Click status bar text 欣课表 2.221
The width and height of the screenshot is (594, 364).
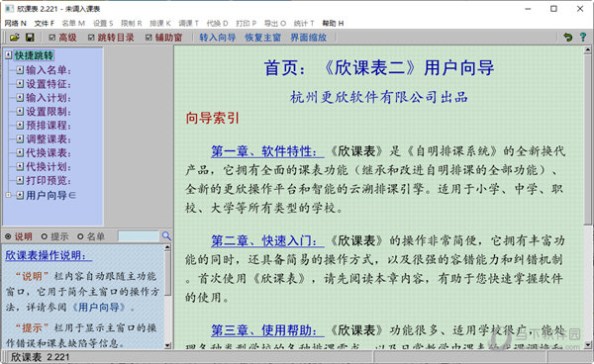click(41, 357)
